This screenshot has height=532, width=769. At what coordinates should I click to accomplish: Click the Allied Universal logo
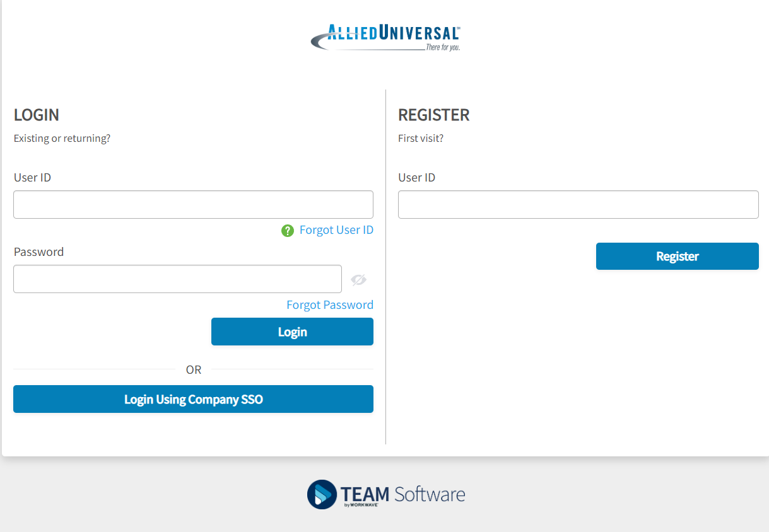pyautogui.click(x=385, y=38)
